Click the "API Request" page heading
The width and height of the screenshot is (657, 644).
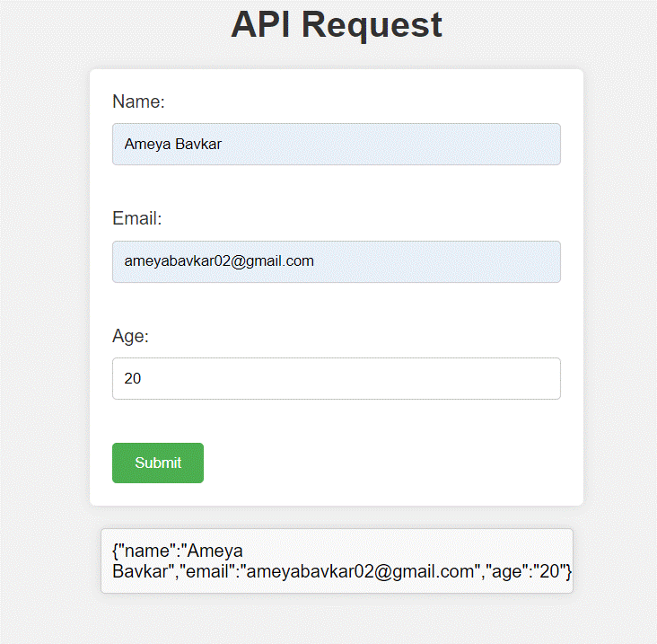tap(337, 24)
